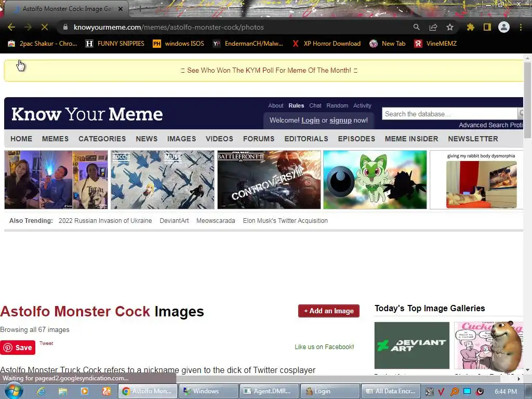The height and width of the screenshot is (399, 532).
Task: Share this page via toolbar share icon
Action: tap(433, 27)
